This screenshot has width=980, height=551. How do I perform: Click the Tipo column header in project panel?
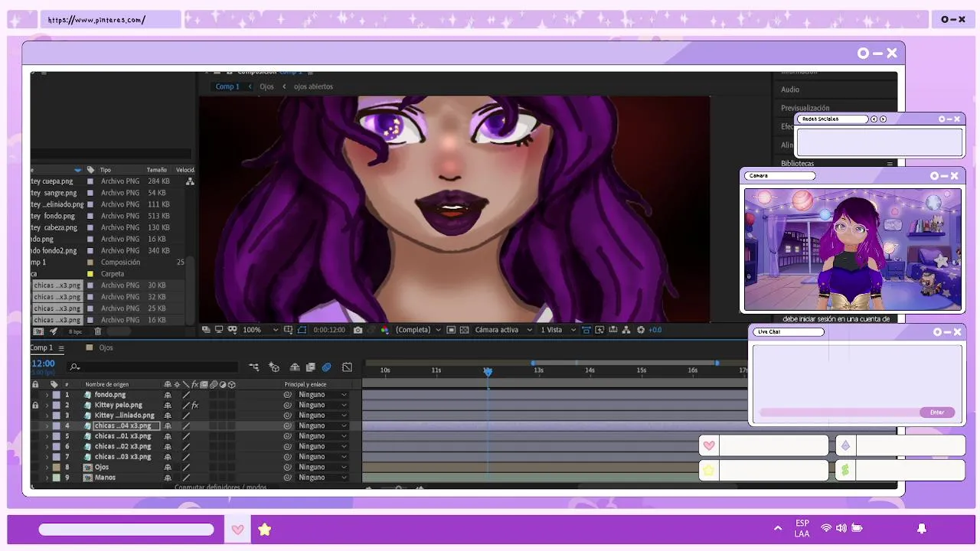106,170
